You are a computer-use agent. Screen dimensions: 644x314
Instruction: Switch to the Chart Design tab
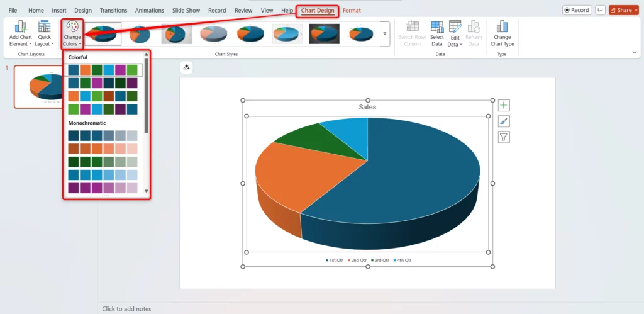[x=318, y=11]
